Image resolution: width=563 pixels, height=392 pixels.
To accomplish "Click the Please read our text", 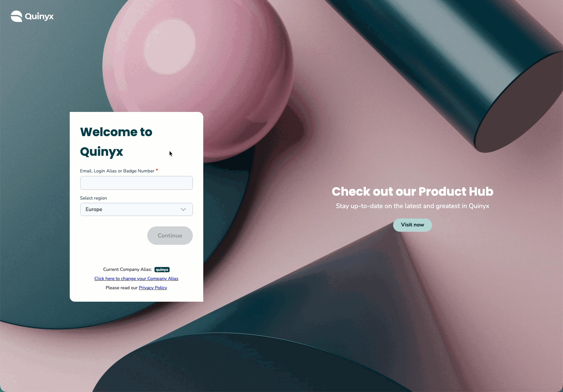I will click(121, 288).
